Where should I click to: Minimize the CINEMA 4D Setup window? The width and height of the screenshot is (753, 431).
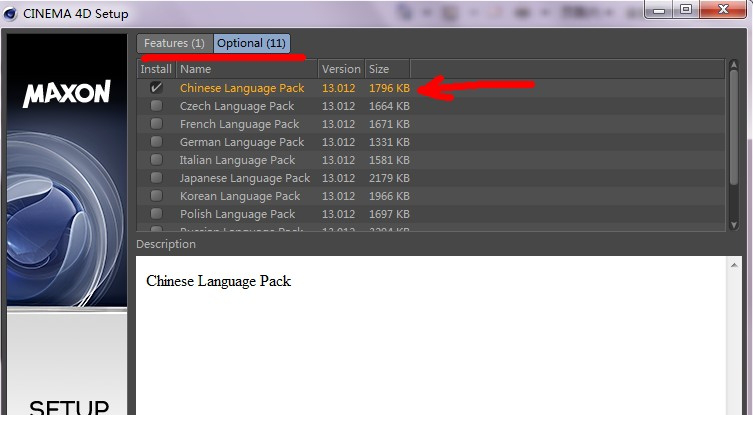coord(659,10)
